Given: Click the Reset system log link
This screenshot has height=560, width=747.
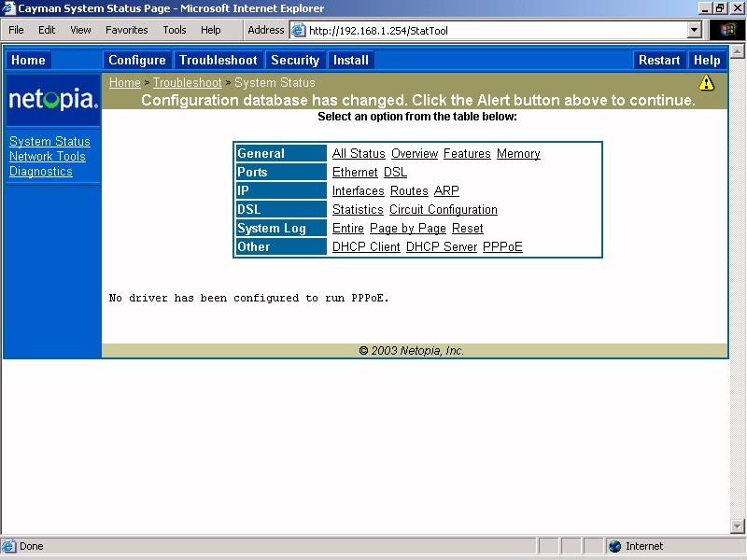Looking at the screenshot, I should (x=468, y=229).
